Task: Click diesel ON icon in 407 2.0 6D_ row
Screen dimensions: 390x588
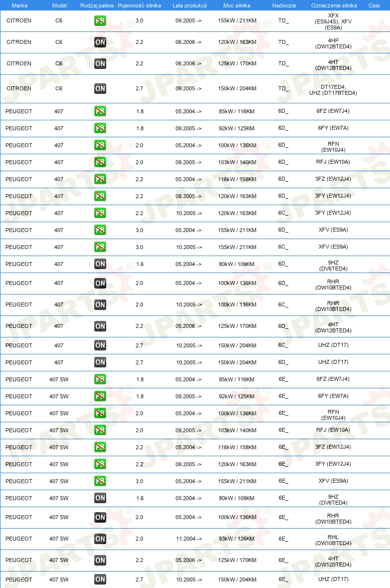Action: point(100,283)
